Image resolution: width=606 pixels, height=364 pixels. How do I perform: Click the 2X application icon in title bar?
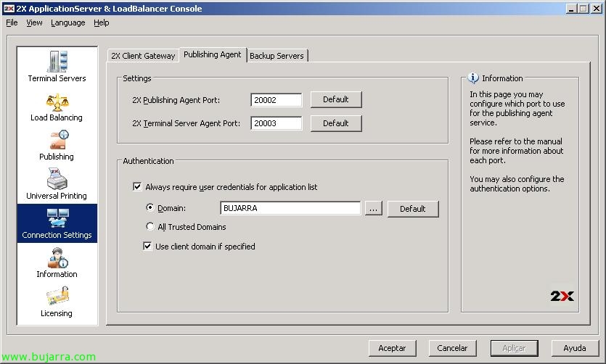click(x=9, y=9)
